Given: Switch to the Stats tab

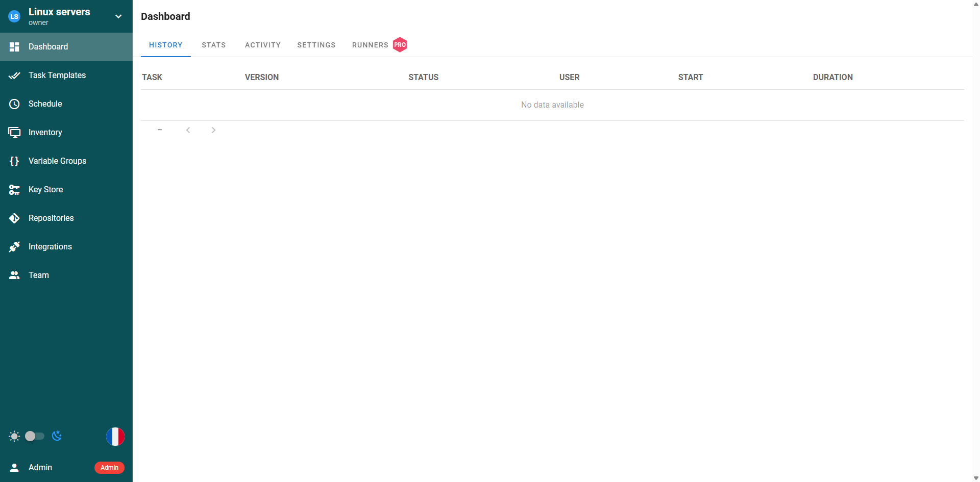Looking at the screenshot, I should pyautogui.click(x=213, y=45).
